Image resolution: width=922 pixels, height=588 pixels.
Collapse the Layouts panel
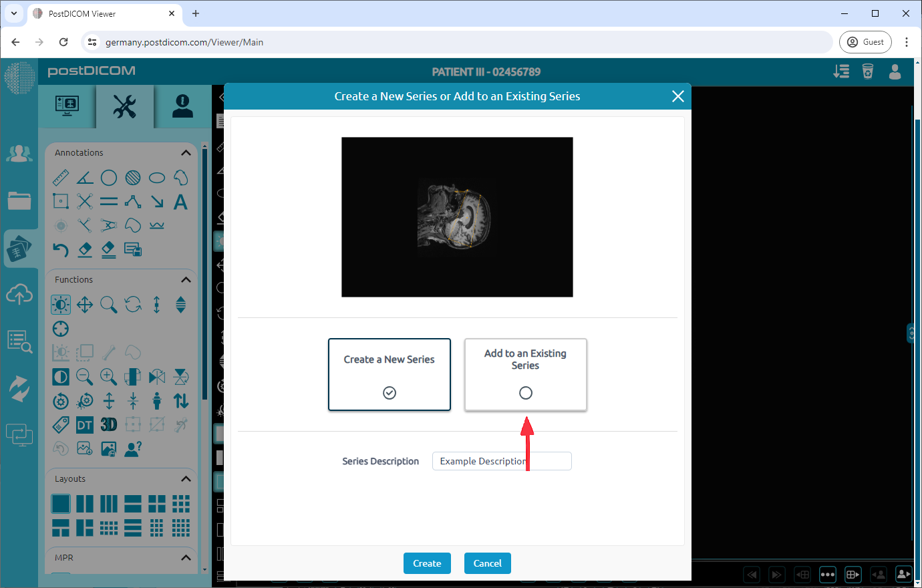[186, 479]
